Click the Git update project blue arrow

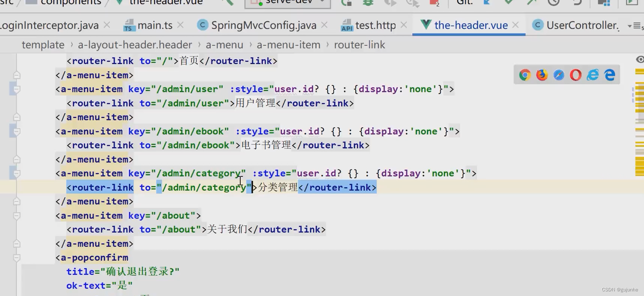click(x=486, y=2)
